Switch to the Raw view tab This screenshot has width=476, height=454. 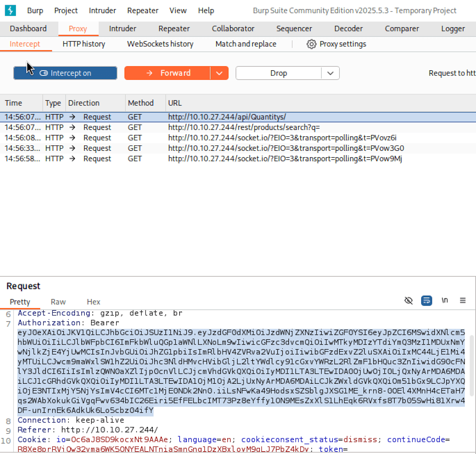click(58, 302)
